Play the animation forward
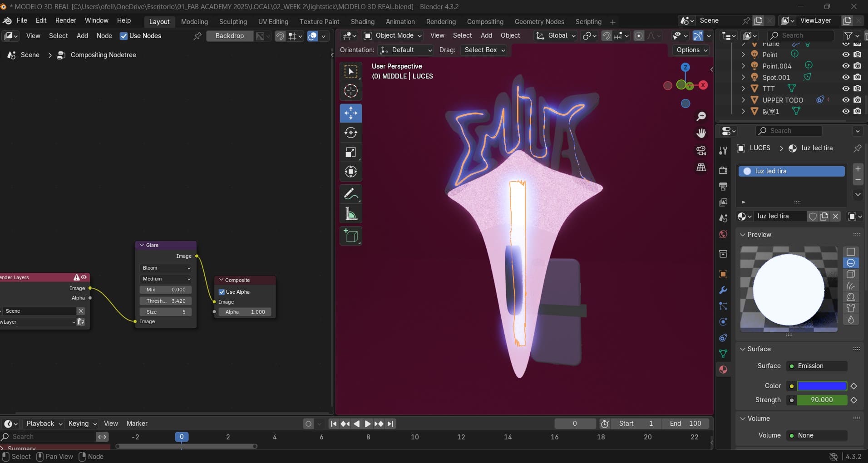The width and height of the screenshot is (868, 463). [368, 424]
